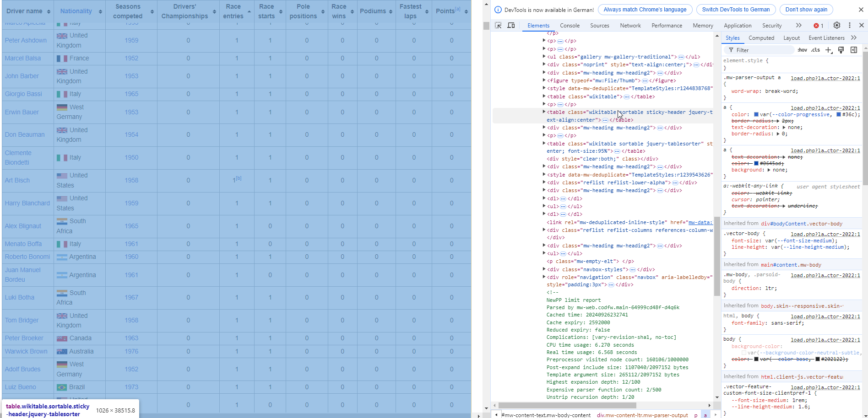Click the red error count indicator
The width and height of the screenshot is (868, 418).
point(819,26)
